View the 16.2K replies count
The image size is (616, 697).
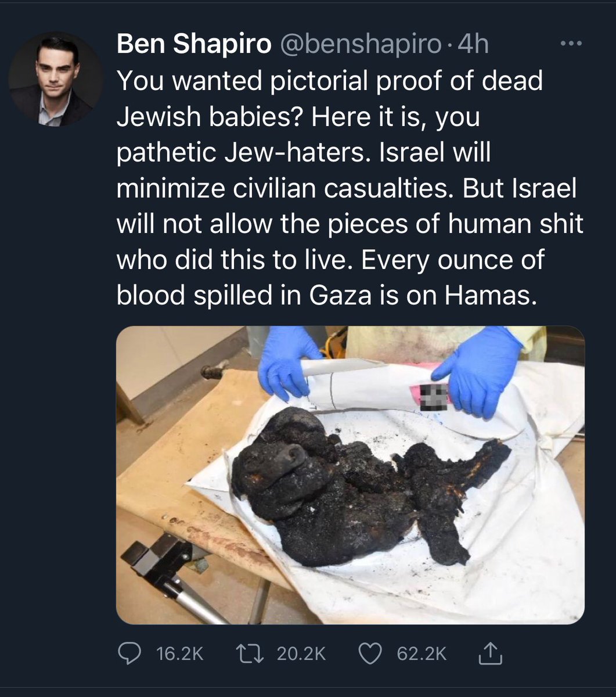(180, 654)
